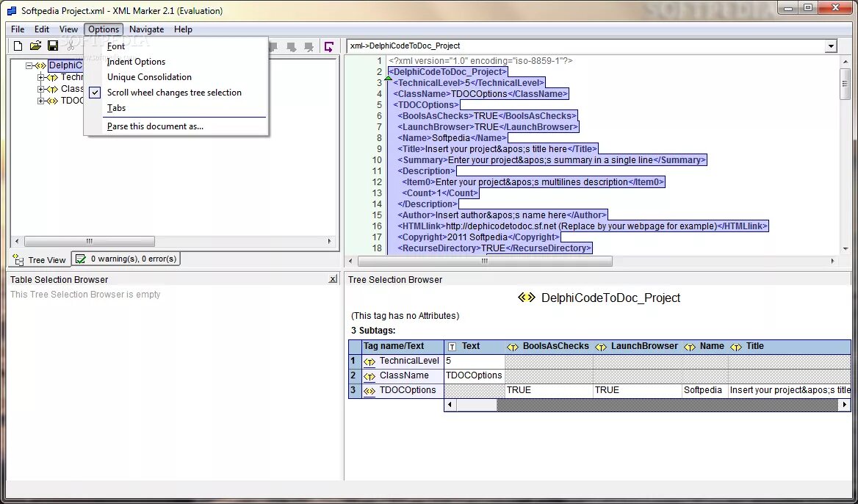Expand the Techn tree node
The height and width of the screenshot is (504, 858).
pyautogui.click(x=40, y=77)
